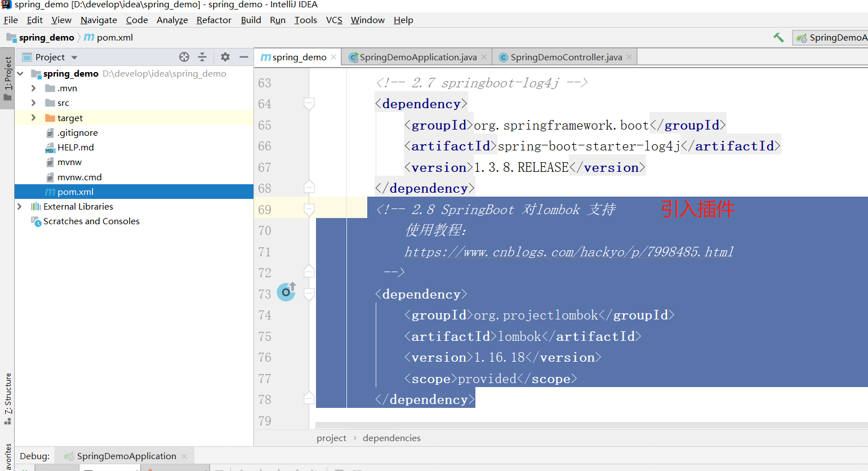Image resolution: width=868 pixels, height=471 pixels.
Task: Click the project breadcrumb below editor
Action: [x=331, y=438]
